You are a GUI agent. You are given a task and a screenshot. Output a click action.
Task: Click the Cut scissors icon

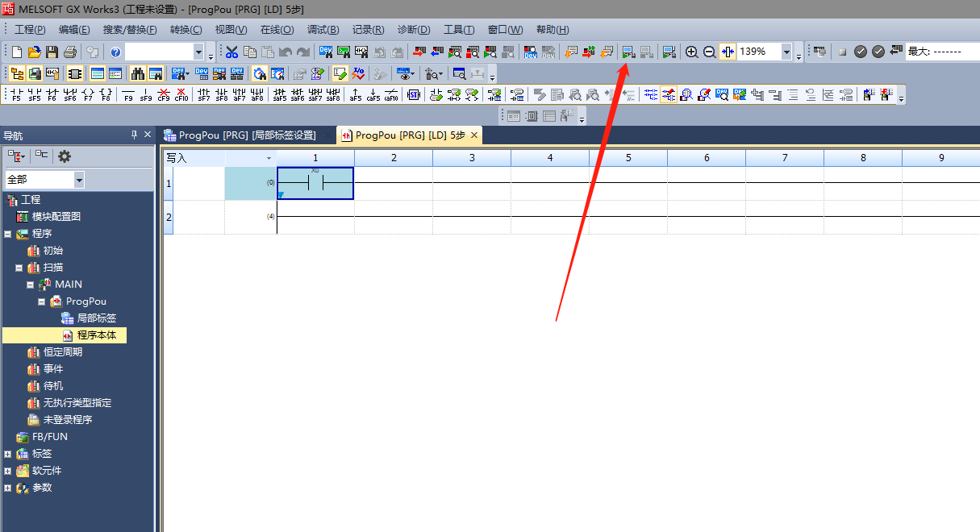click(x=231, y=52)
